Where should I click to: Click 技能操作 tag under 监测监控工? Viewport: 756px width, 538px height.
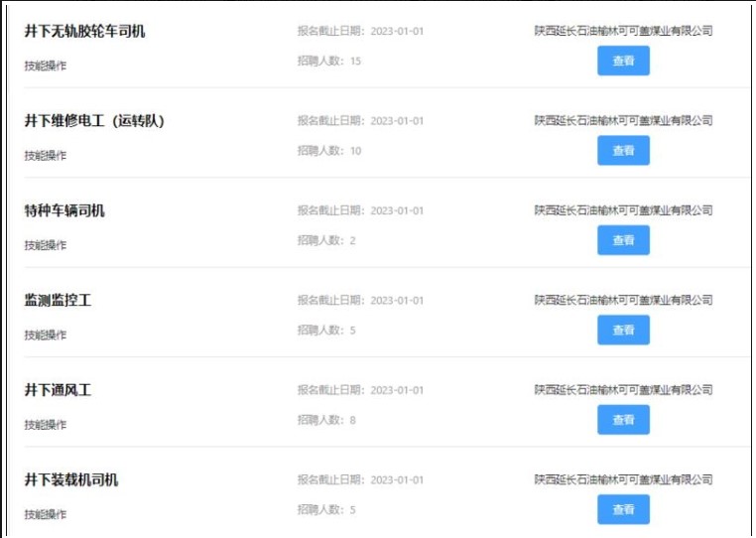(x=46, y=335)
